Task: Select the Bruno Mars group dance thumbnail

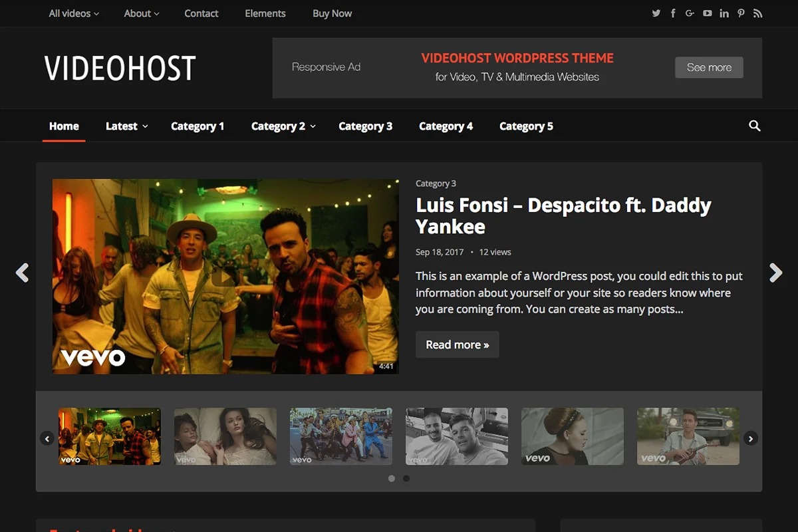Action: click(x=340, y=436)
